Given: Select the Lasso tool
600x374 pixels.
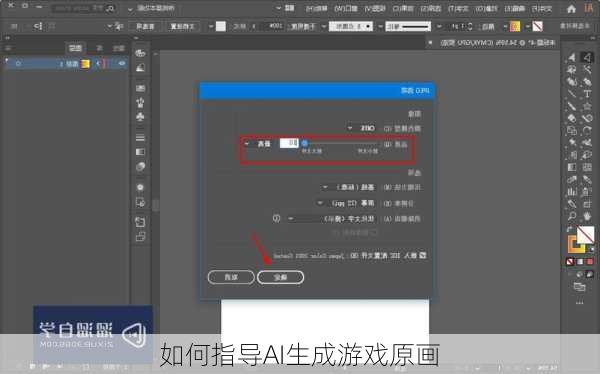Looking at the screenshot, I should (572, 70).
